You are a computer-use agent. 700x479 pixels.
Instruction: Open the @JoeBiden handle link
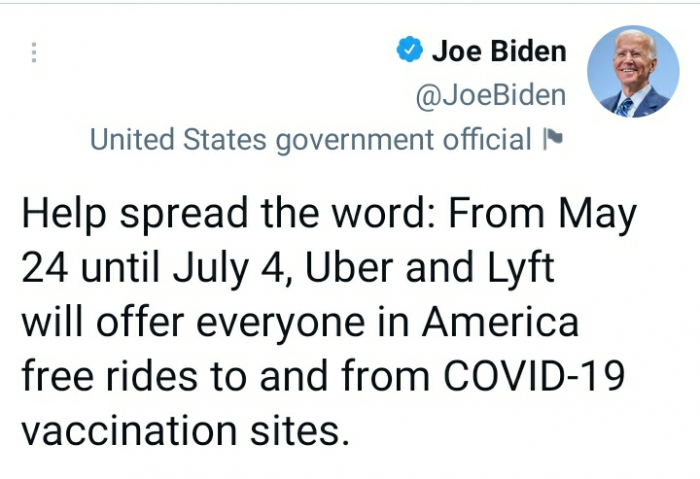click(x=490, y=95)
